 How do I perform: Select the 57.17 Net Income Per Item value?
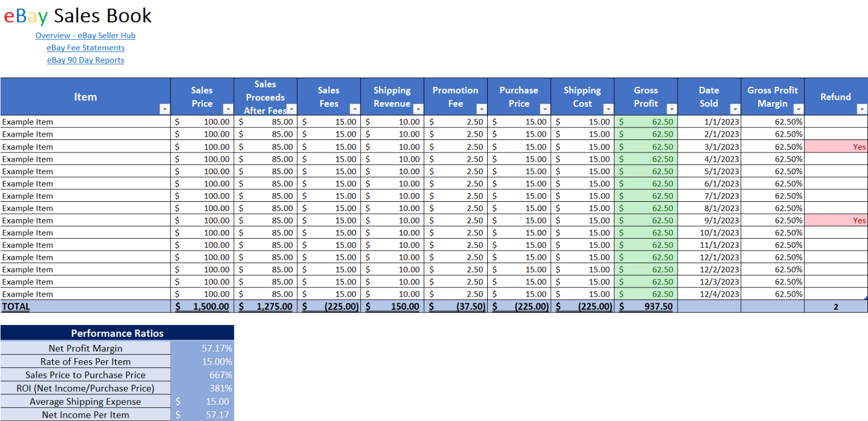[x=202, y=414]
